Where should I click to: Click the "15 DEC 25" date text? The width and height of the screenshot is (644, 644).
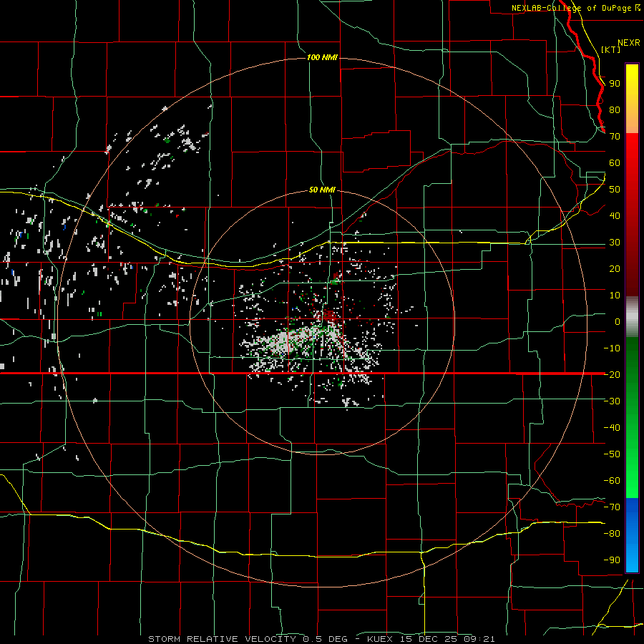pos(429,639)
